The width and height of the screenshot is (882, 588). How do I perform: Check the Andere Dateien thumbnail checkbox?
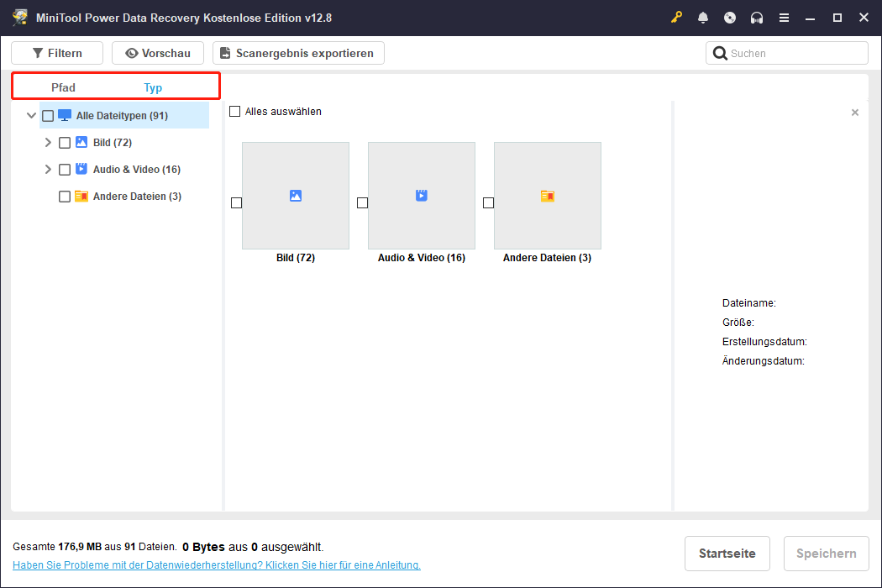(x=488, y=202)
